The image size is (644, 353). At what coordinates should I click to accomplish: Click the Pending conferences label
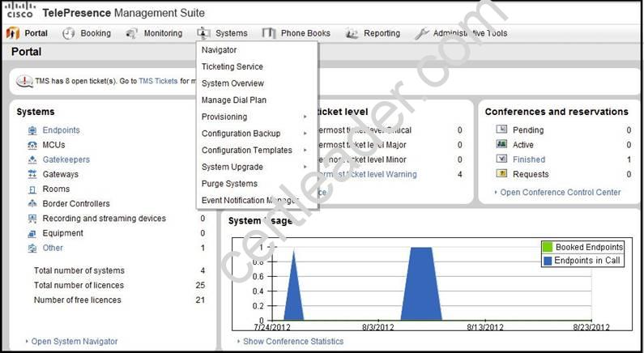(528, 130)
